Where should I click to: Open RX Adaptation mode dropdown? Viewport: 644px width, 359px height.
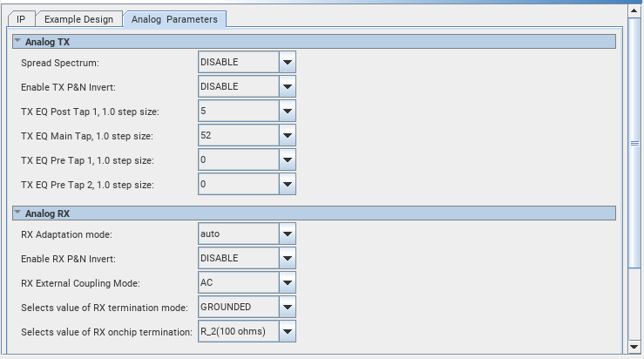pos(288,234)
